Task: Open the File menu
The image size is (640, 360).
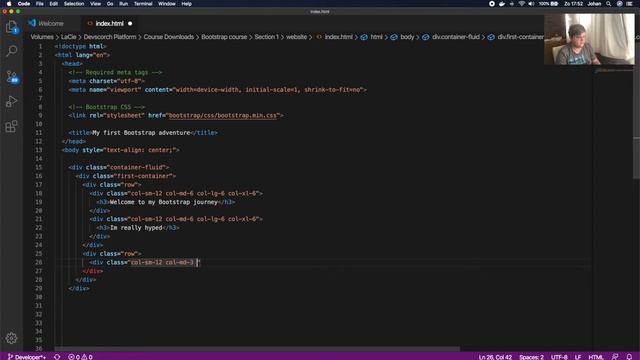Action: tap(40, 4)
